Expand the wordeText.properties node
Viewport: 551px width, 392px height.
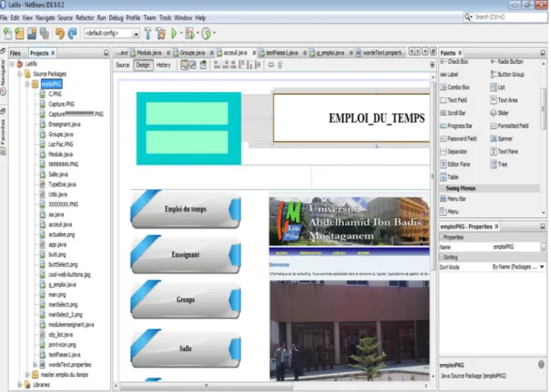(35, 365)
